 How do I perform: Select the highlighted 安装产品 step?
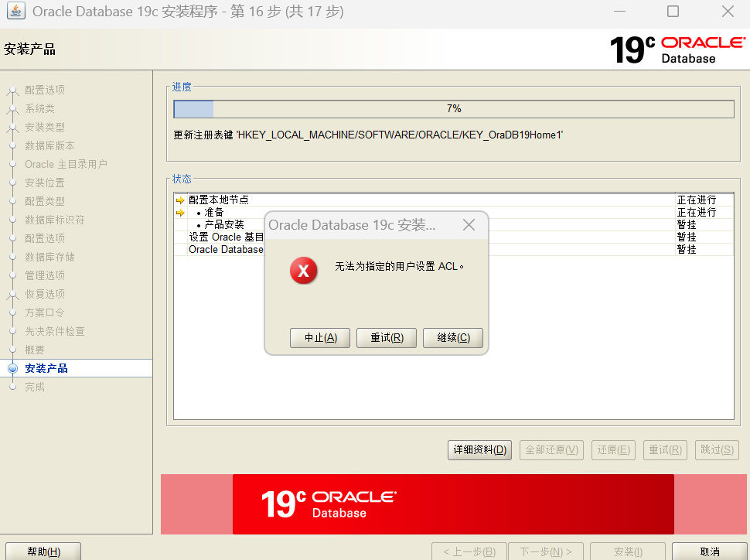tap(46, 368)
